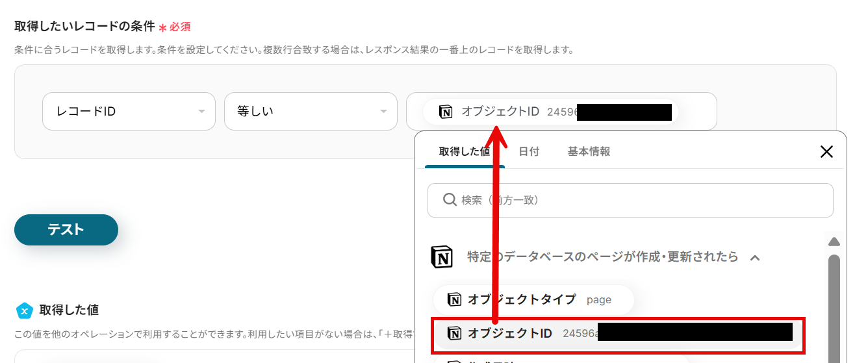Screen dimensions: 868x363
Task: Click the Notion icon on オブジェクトタイプ row
Action: pos(455,299)
